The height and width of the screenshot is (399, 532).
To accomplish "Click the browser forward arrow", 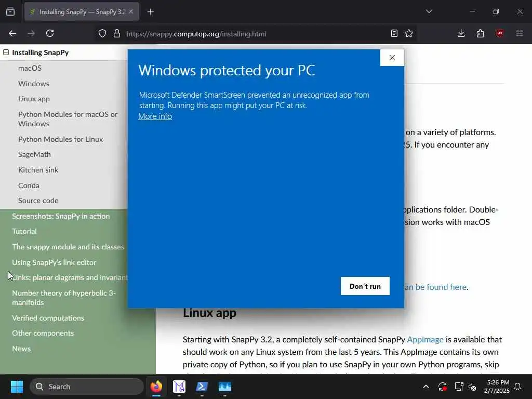I will tap(31, 33).
